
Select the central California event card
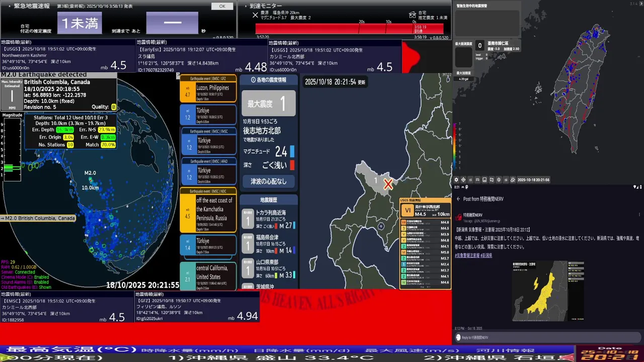[208, 276]
